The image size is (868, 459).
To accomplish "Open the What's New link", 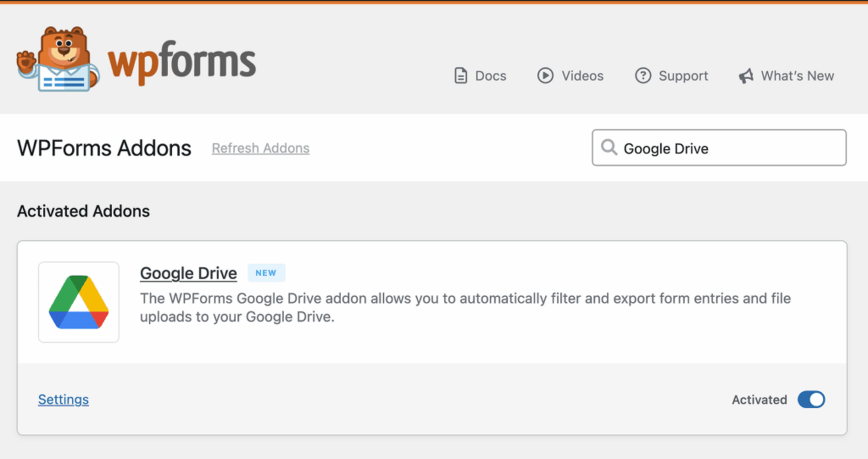I will point(797,76).
